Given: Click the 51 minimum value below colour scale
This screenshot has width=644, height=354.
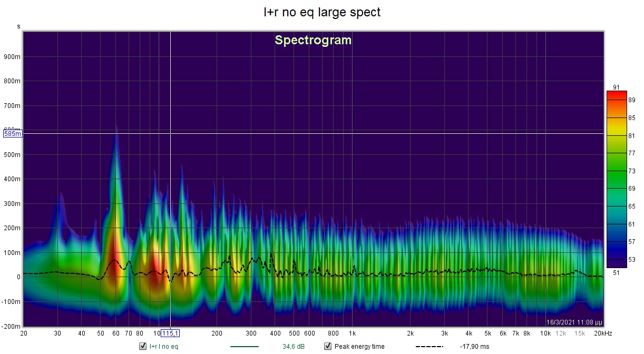Looking at the screenshot, I should pyautogui.click(x=617, y=272).
